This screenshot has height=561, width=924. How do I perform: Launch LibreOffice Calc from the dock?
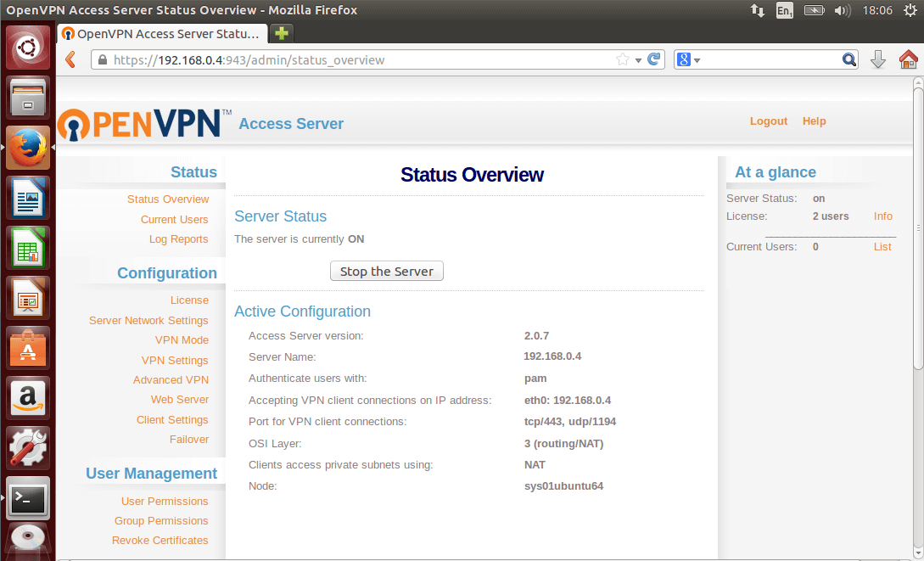28,248
